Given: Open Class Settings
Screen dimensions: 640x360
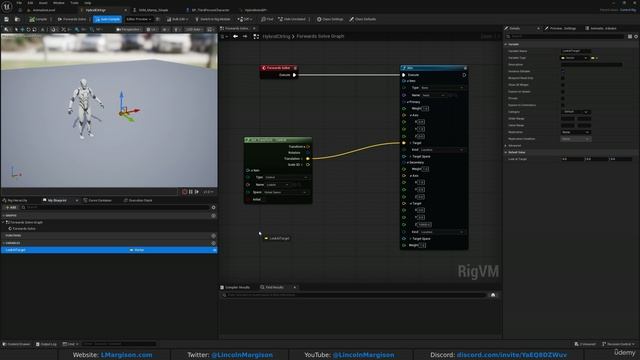Looking at the screenshot, I should pyautogui.click(x=330, y=19).
